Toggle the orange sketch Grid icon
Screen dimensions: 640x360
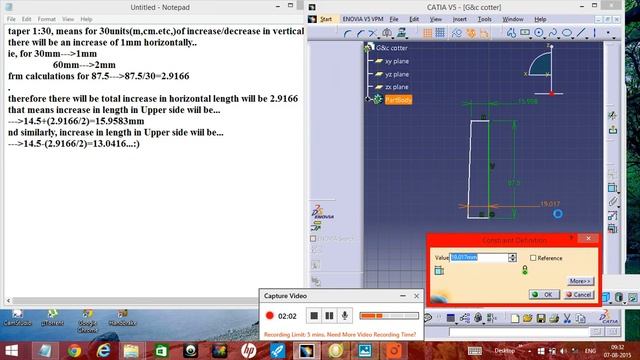pos(428,33)
